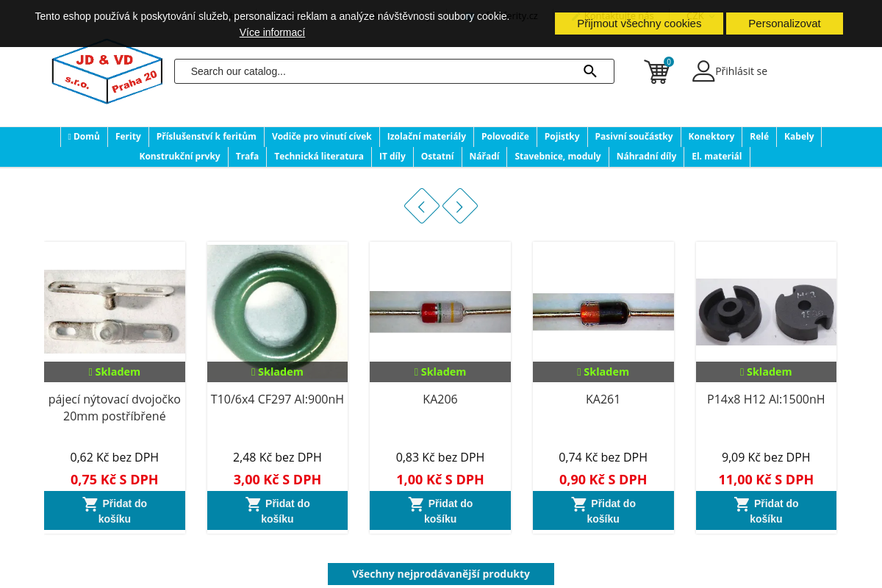Open the shopping cart icon

[656, 72]
